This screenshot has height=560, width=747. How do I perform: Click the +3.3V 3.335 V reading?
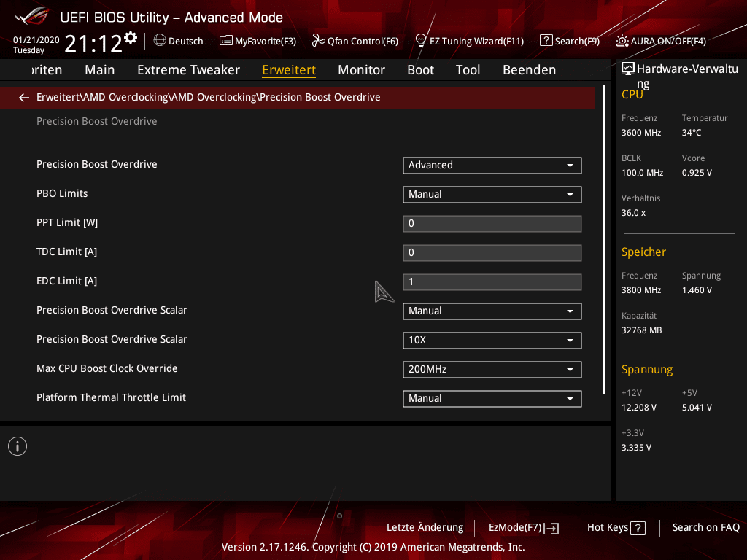[x=636, y=448]
